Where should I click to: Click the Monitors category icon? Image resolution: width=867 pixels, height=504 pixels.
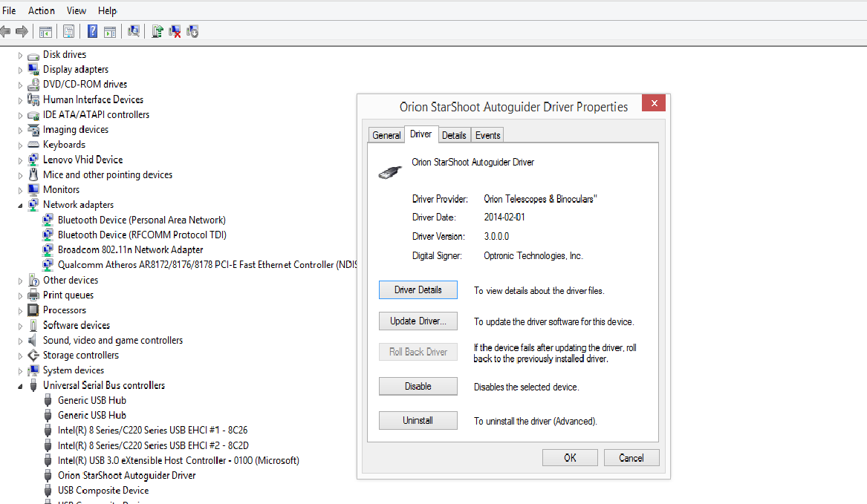[x=33, y=189]
